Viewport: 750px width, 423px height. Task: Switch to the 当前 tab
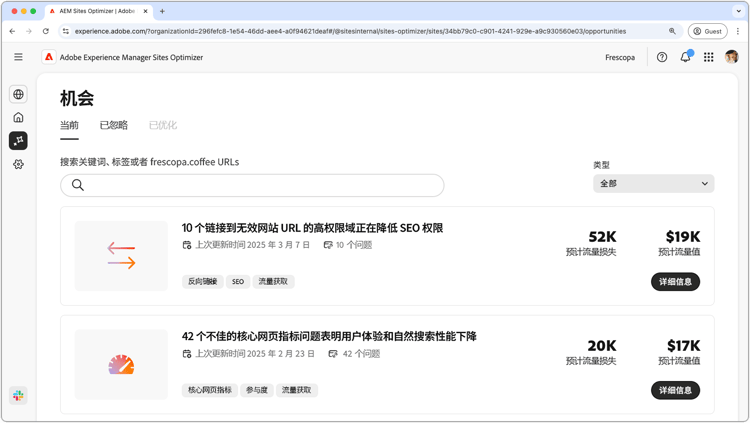[69, 126]
